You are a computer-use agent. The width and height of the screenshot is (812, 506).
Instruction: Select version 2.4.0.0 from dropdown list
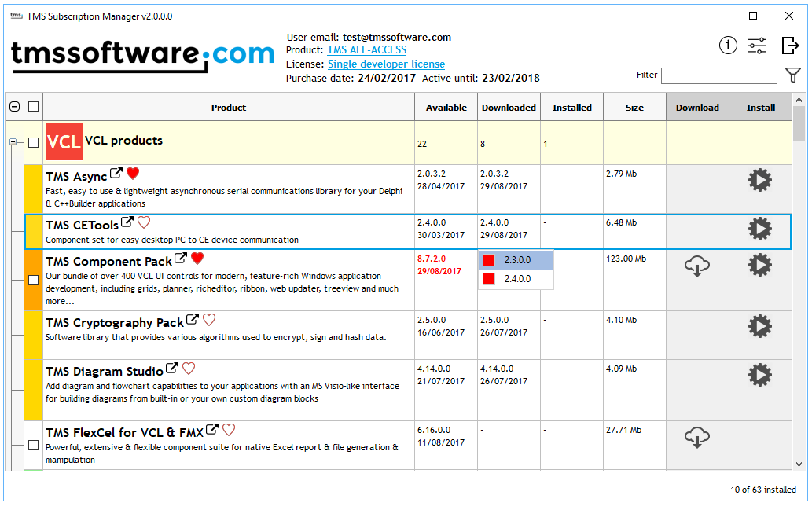(517, 279)
